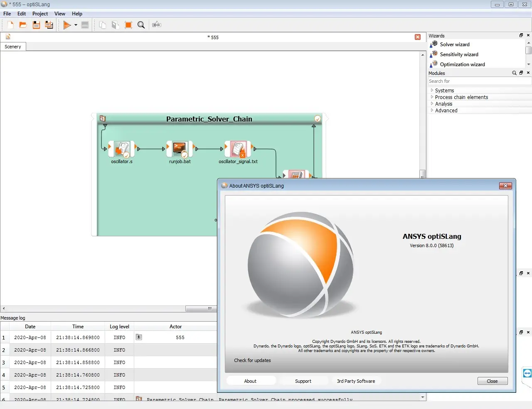
Task: Float the Wizards panel
Action: point(521,35)
